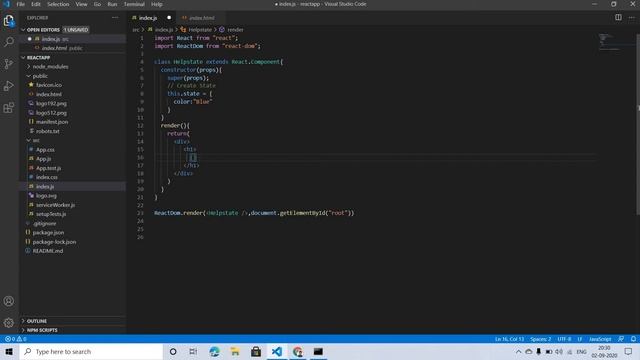This screenshot has height=360, width=640.
Task: Open the View menu
Action: pos(81,4)
